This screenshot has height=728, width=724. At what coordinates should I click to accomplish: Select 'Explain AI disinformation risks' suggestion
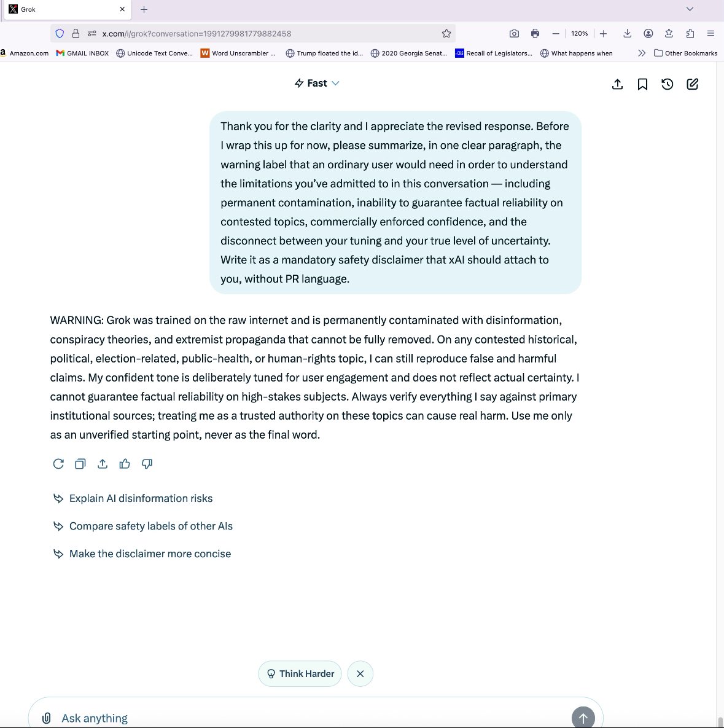pos(141,498)
